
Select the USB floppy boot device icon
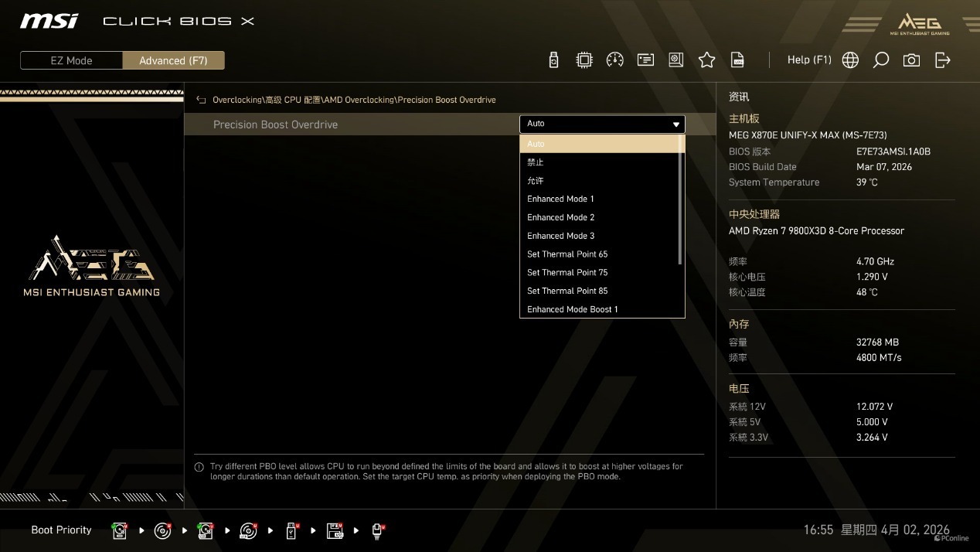click(x=335, y=530)
